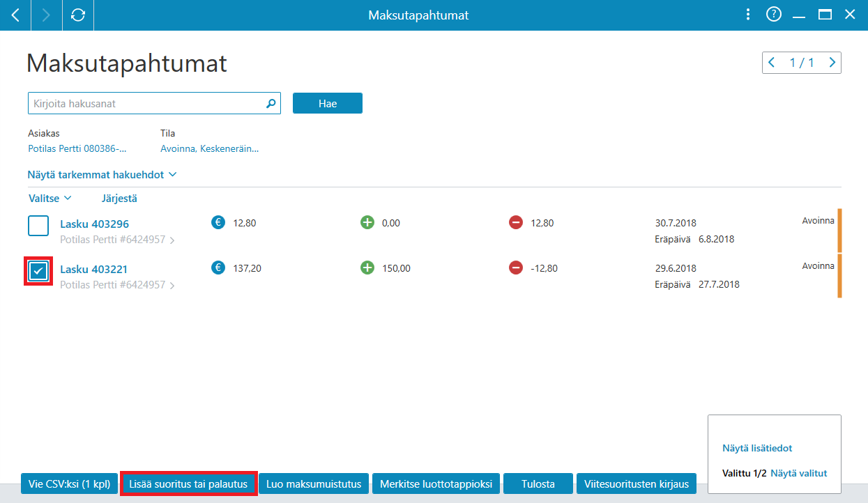Go back with the left arrow icon
The image size is (868, 503).
coord(15,15)
